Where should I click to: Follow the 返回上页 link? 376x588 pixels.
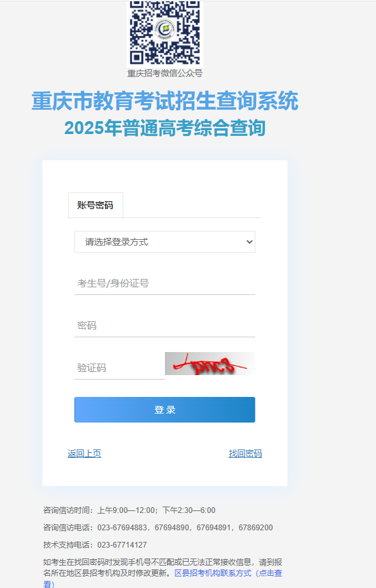(x=85, y=453)
